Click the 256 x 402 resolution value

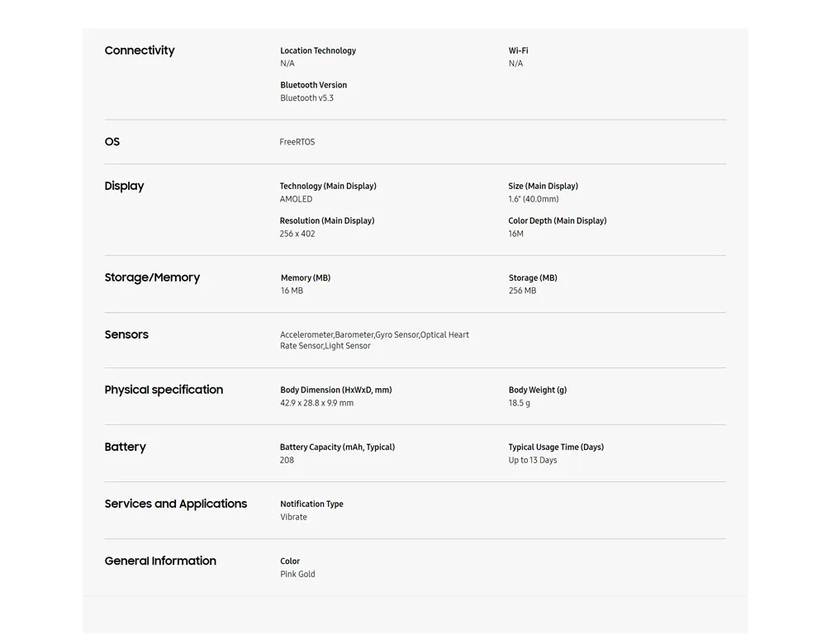297,234
